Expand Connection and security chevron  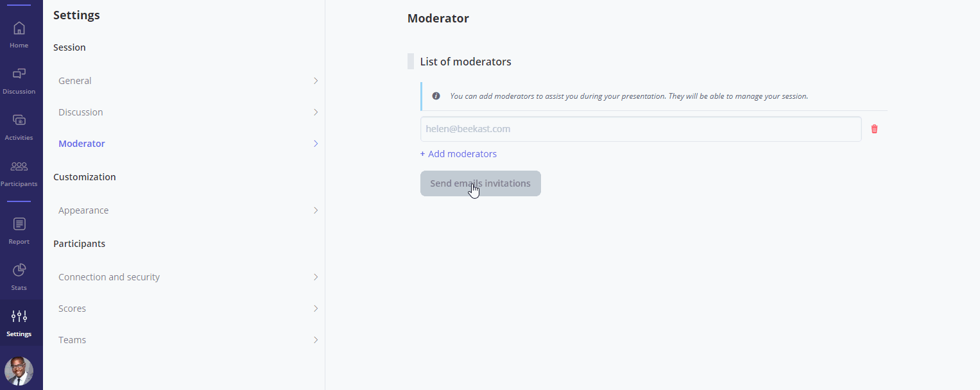click(316, 277)
